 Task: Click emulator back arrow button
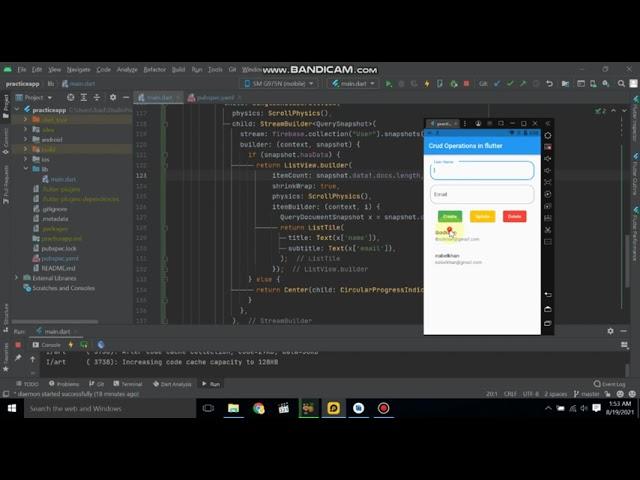pos(548,295)
